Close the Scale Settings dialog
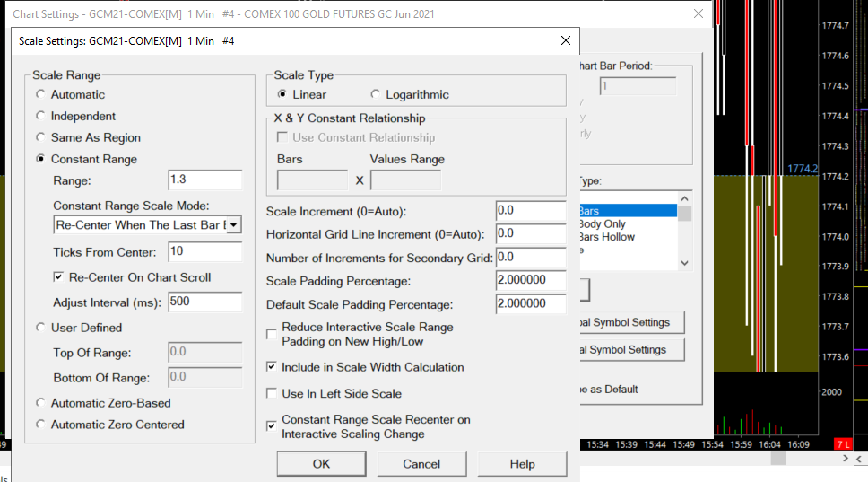This screenshot has height=482, width=868. pyautogui.click(x=565, y=41)
